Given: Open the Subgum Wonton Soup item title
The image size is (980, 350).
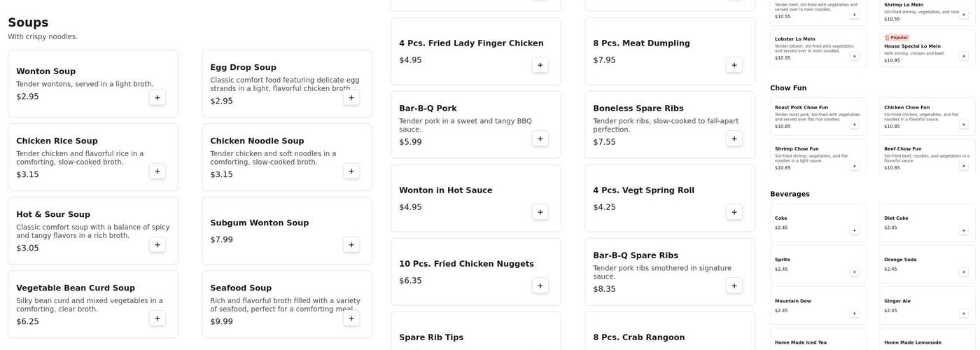Looking at the screenshot, I should [259, 223].
